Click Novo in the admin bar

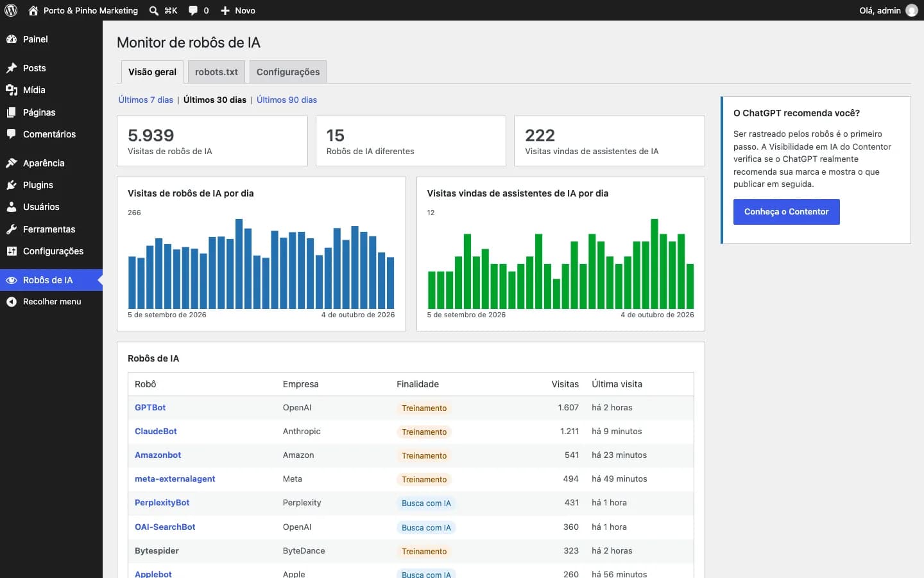[245, 10]
